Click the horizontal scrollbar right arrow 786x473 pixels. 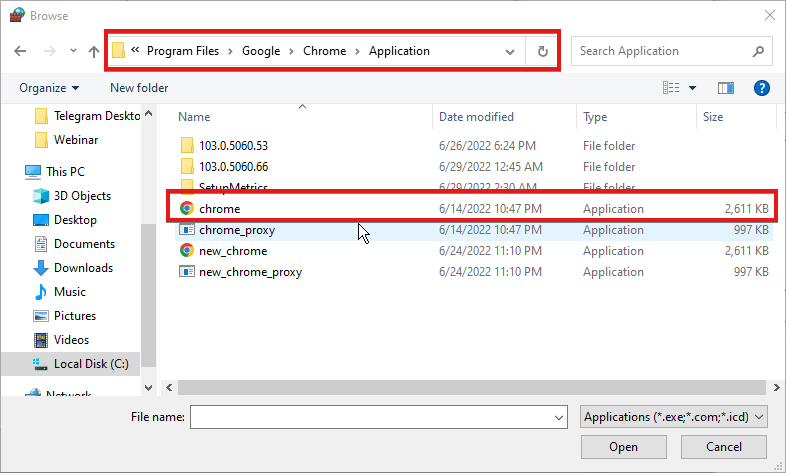click(x=776, y=387)
